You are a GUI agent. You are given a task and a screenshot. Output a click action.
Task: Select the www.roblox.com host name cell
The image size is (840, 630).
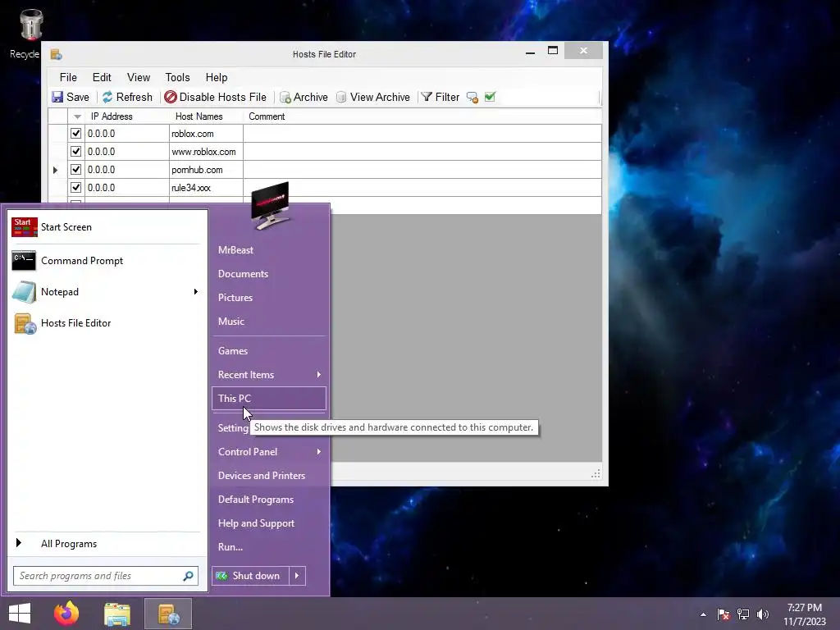pos(206,152)
